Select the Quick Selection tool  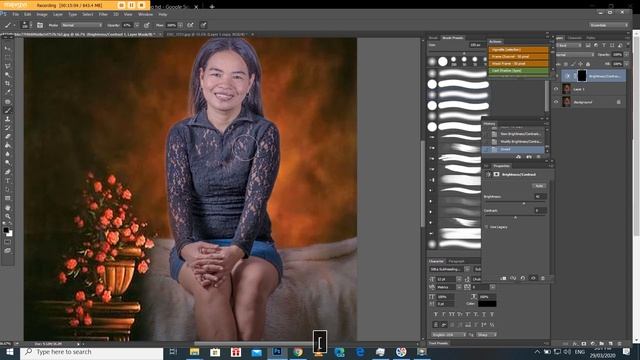7,75
